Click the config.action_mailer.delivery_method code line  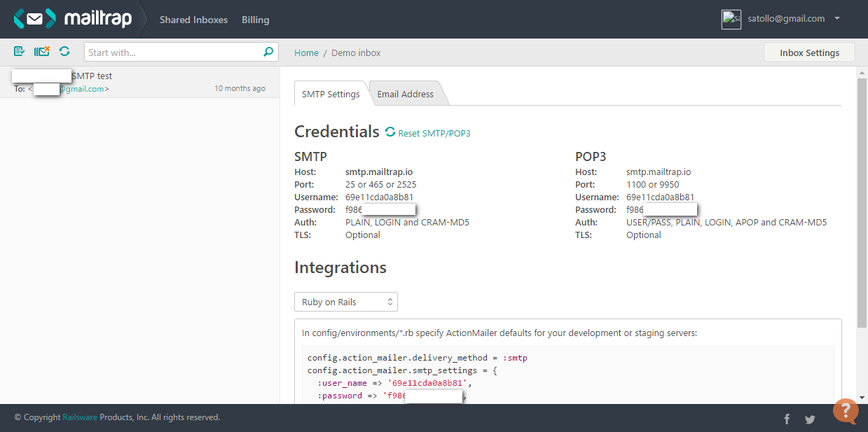(418, 358)
